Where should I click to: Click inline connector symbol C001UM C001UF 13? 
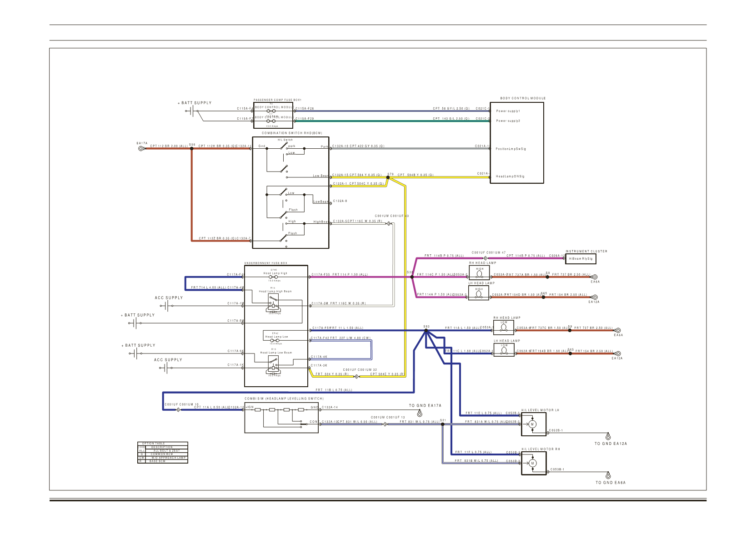tap(385, 424)
